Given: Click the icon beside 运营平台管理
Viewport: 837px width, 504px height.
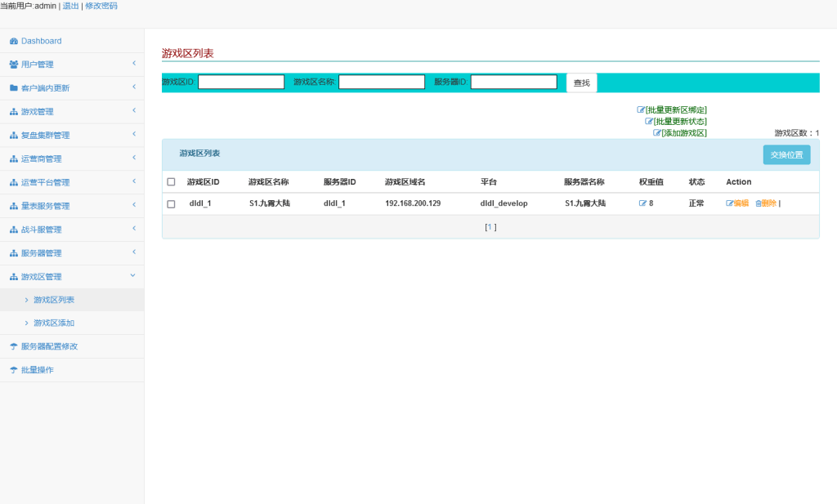Looking at the screenshot, I should [x=13, y=182].
